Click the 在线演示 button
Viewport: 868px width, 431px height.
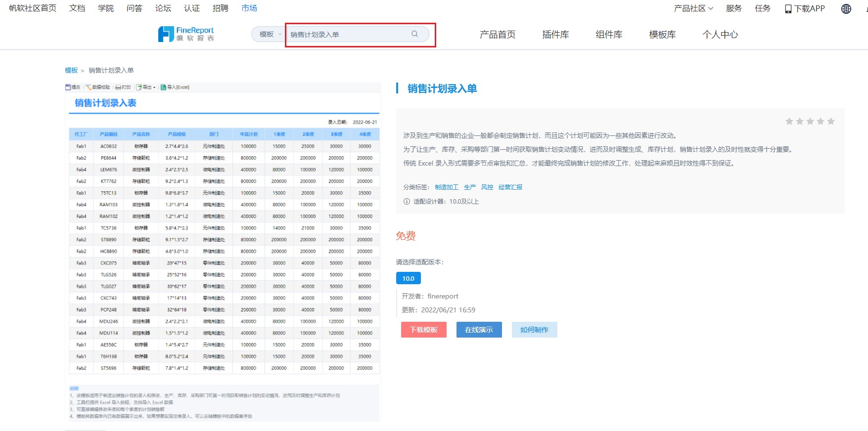479,330
